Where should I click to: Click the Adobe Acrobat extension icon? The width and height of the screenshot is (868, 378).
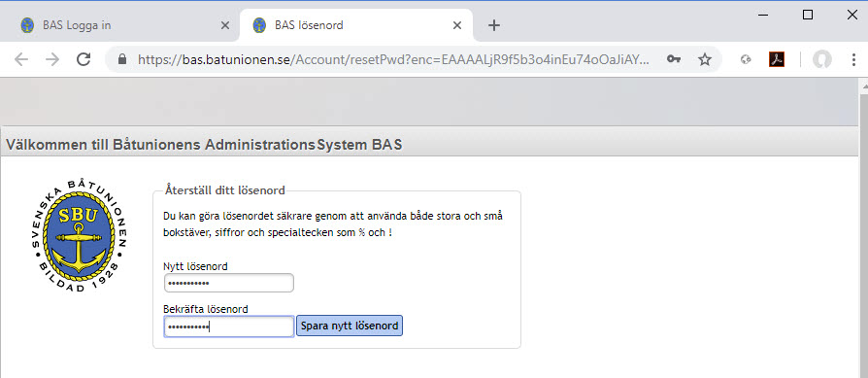(x=777, y=59)
